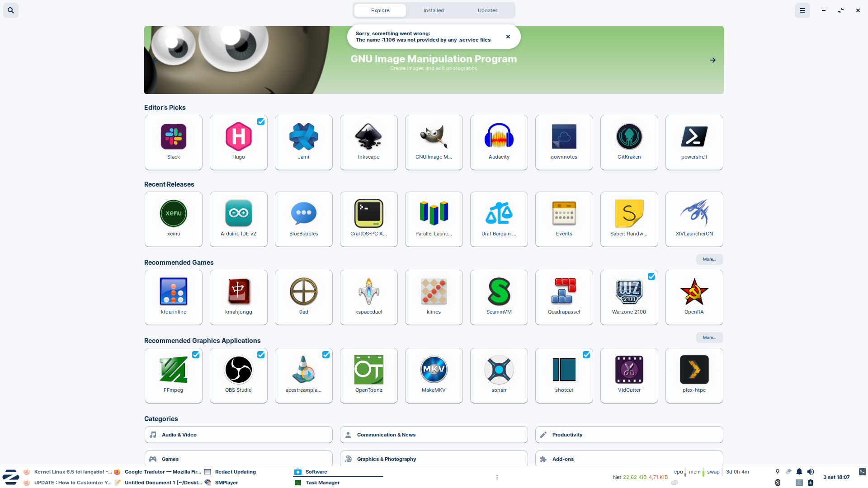Dismiss the error notification
The image size is (868, 488).
(508, 37)
